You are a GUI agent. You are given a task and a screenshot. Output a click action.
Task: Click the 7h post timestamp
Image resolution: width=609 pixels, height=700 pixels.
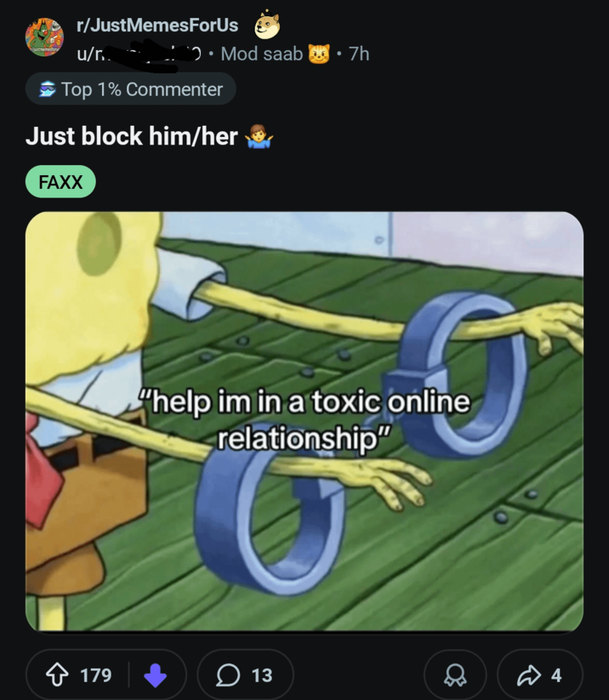pos(359,54)
